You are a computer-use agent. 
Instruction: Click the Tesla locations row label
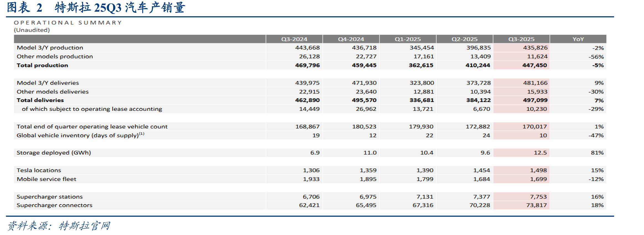point(39,170)
